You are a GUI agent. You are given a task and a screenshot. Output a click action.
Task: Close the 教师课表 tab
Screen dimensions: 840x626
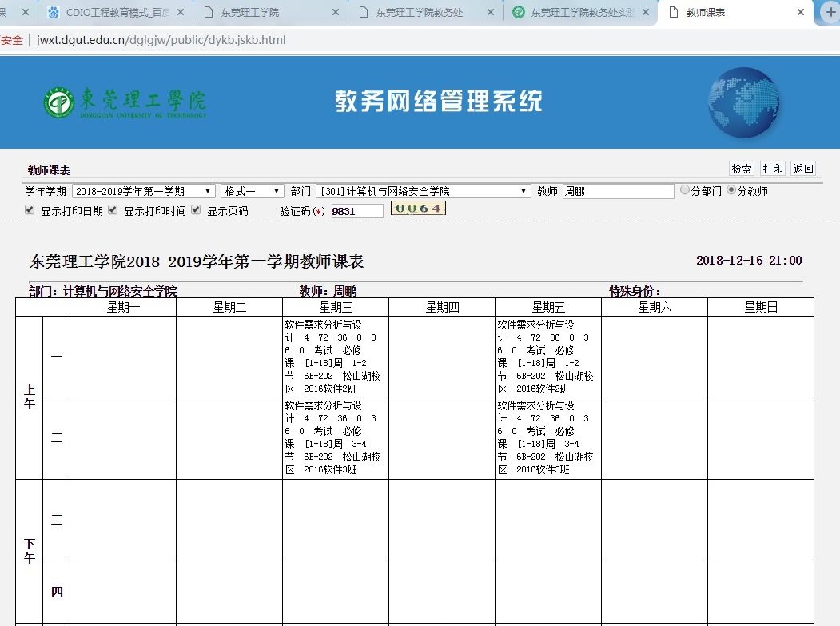coord(800,12)
